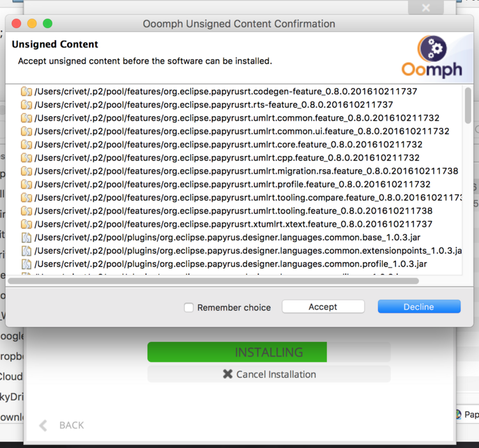The image size is (479, 448).
Task: Click plugin icon for languages.common.base jar
Action: tap(27, 238)
